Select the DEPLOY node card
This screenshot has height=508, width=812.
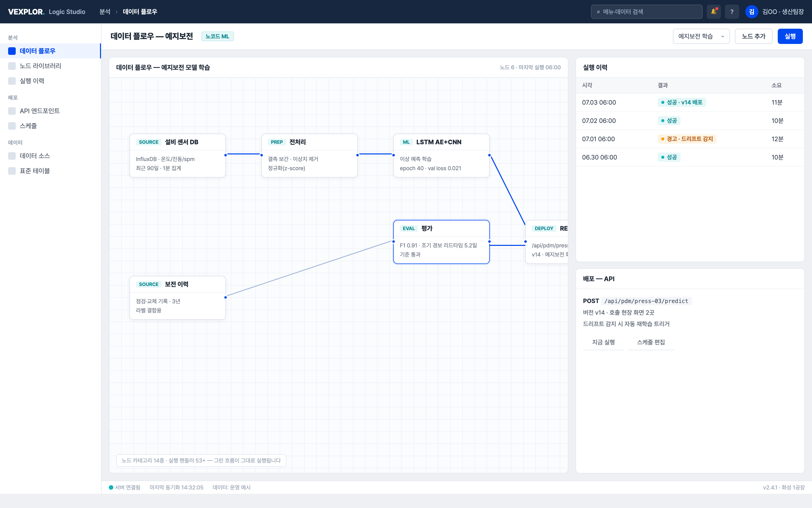click(547, 242)
